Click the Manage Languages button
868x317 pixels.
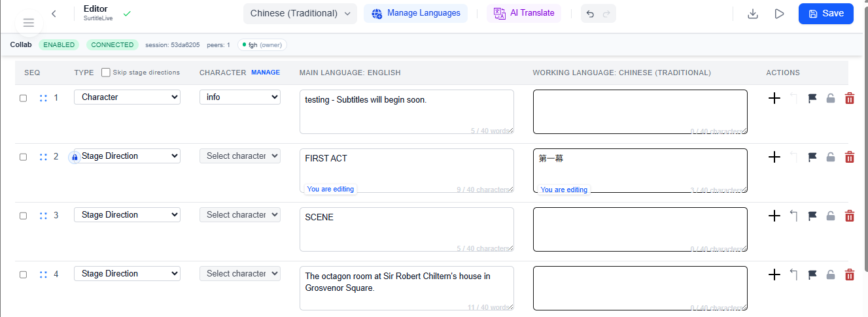(416, 13)
